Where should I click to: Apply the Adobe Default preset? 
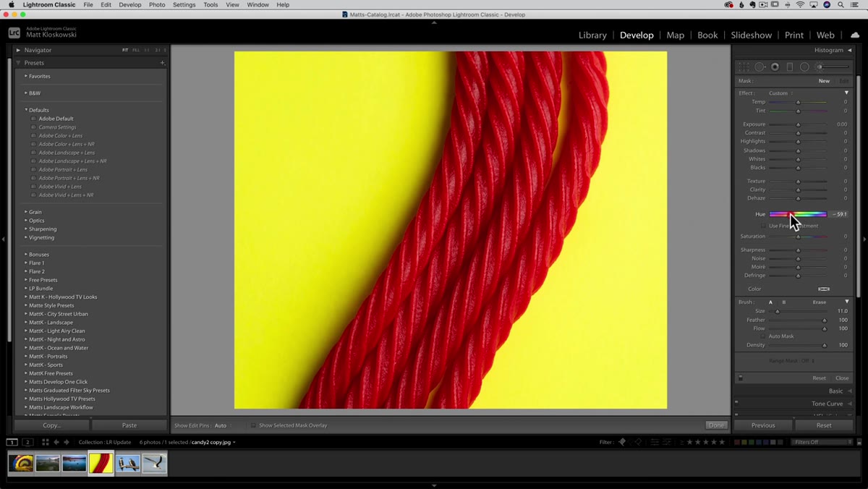[56, 119]
